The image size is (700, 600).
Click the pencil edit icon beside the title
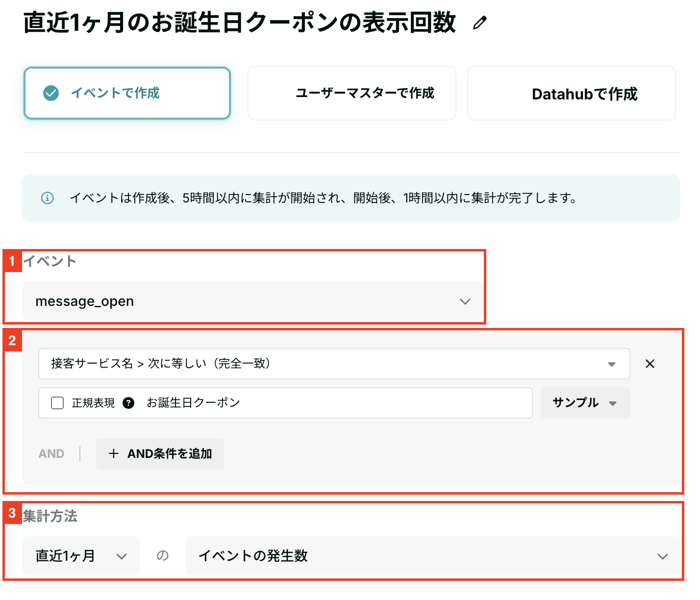click(480, 23)
